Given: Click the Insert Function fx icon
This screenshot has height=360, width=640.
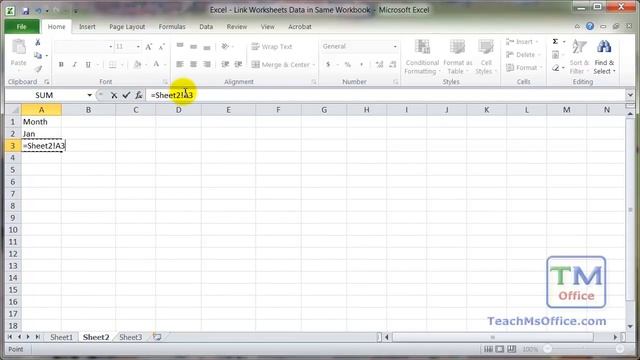Looking at the screenshot, I should click(139, 95).
